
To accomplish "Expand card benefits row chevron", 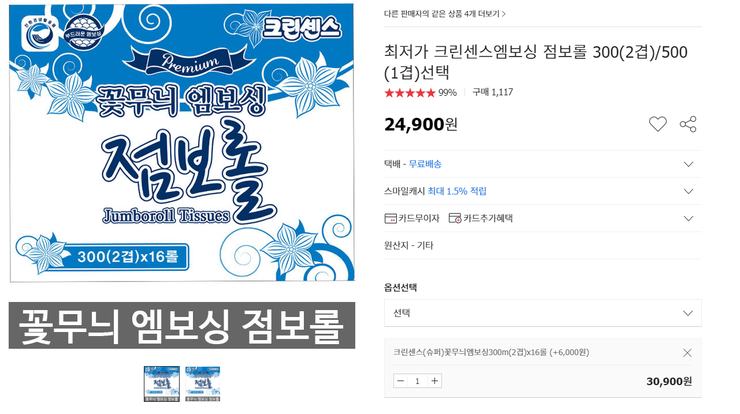I will (689, 218).
